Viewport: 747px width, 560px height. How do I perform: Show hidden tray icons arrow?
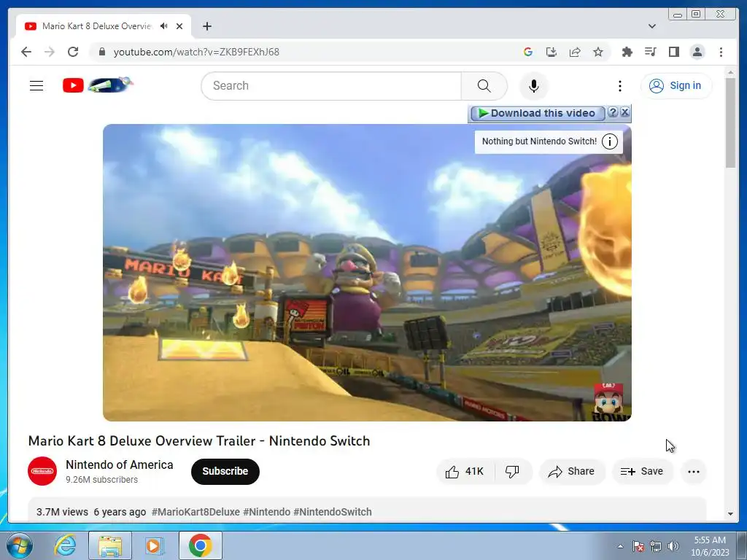coord(620,546)
